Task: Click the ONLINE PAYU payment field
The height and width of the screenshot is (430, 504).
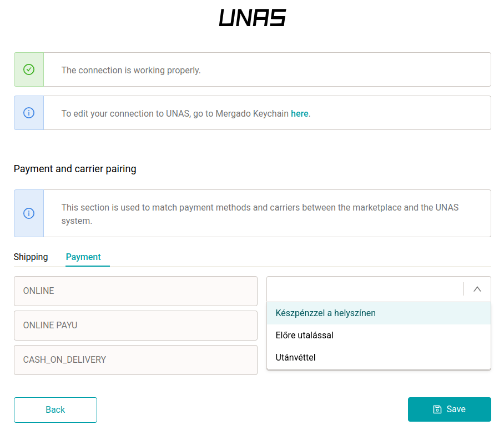Action: pos(135,326)
